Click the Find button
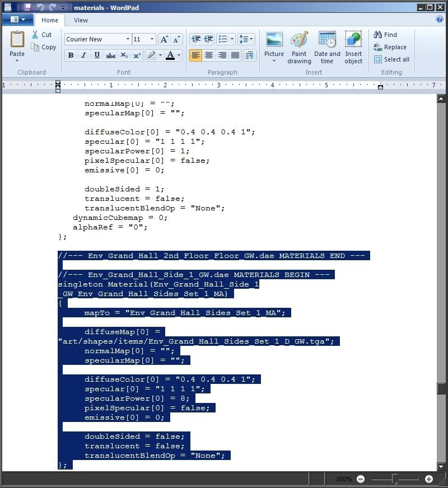 click(385, 35)
